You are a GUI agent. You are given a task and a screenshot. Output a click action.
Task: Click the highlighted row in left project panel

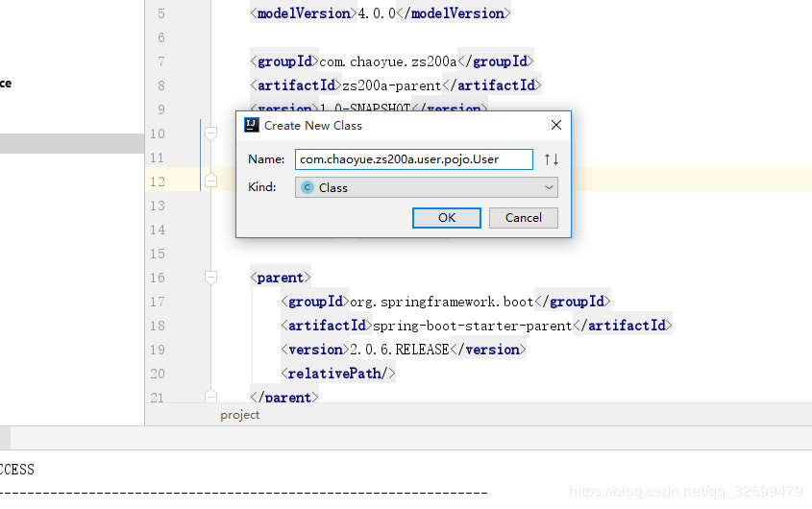tap(72, 143)
